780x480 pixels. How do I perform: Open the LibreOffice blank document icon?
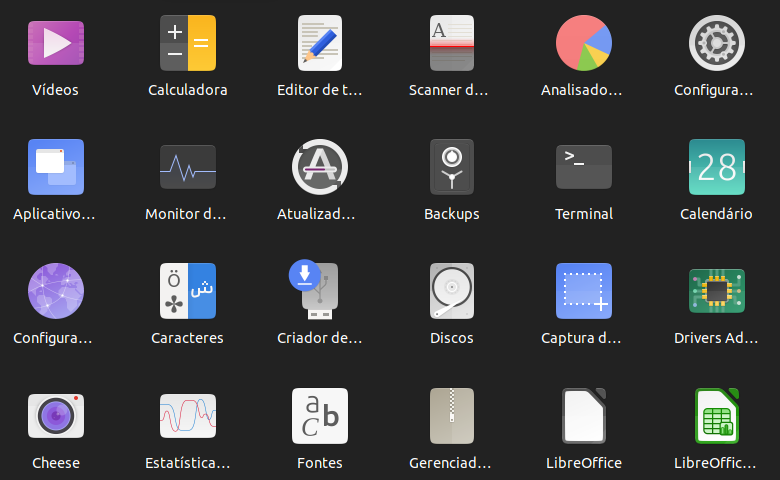[584, 416]
